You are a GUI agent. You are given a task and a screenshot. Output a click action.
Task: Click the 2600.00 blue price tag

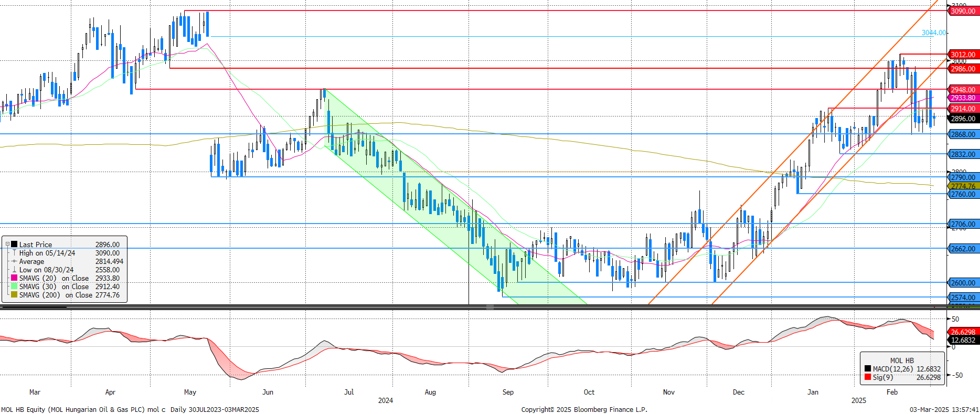coord(964,283)
